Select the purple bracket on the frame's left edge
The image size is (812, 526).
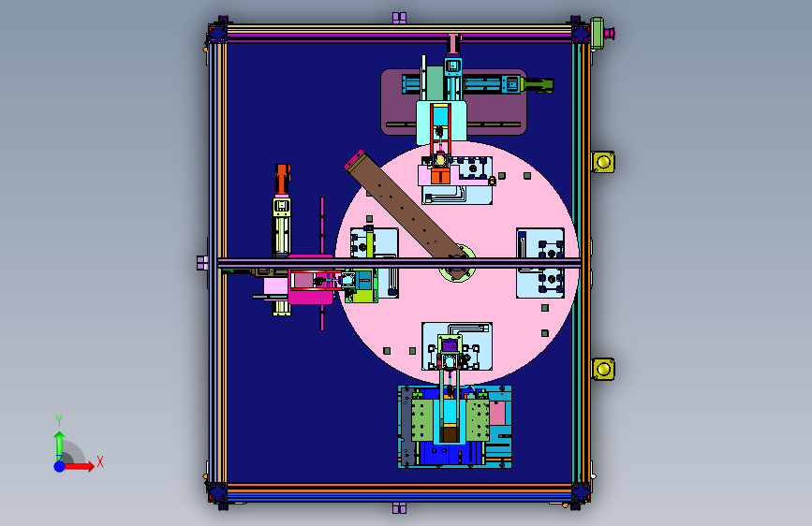tap(203, 263)
